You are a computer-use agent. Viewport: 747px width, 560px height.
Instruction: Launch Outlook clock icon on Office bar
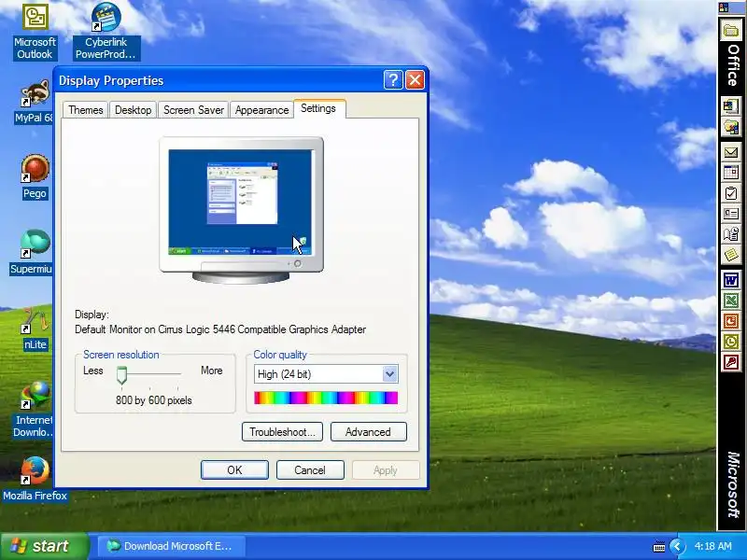tap(731, 342)
